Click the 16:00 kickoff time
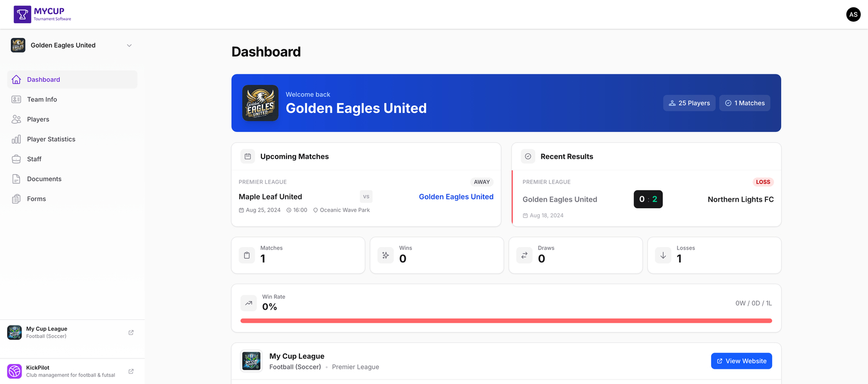The width and height of the screenshot is (868, 384). [297, 210]
